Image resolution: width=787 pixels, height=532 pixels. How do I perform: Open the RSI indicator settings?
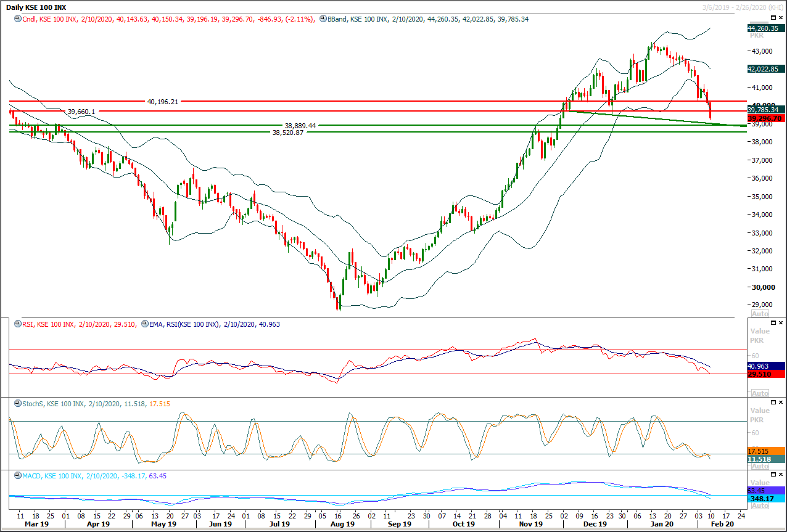click(17, 324)
